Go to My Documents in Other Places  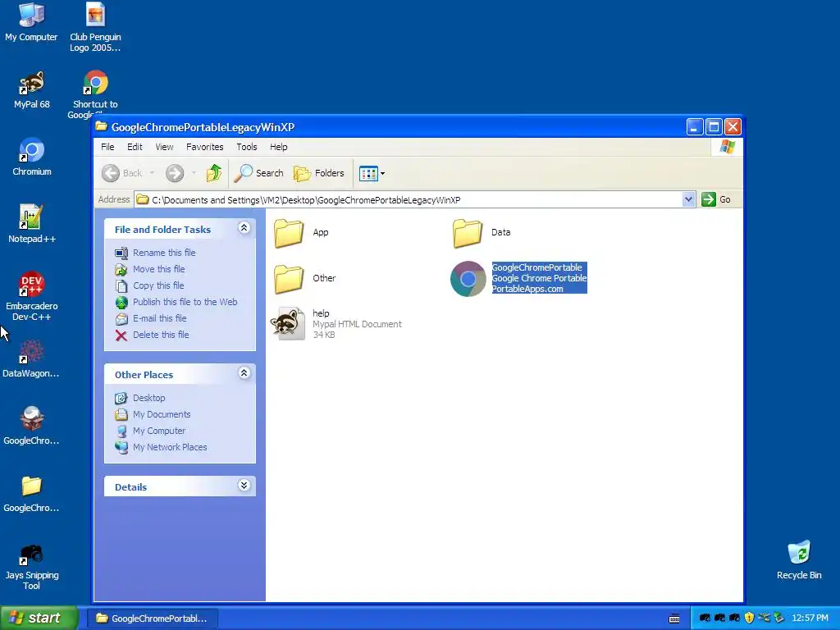162,414
